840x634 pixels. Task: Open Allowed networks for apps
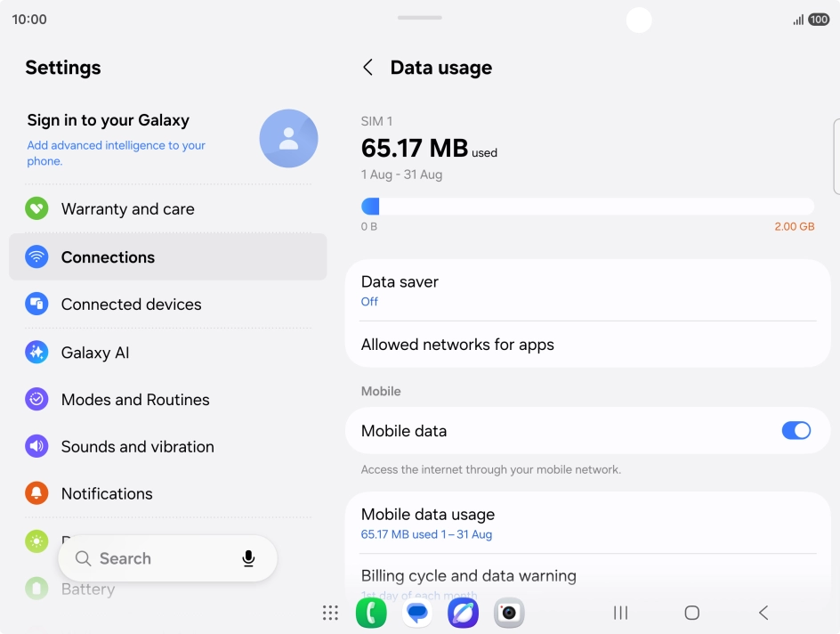pyautogui.click(x=587, y=344)
